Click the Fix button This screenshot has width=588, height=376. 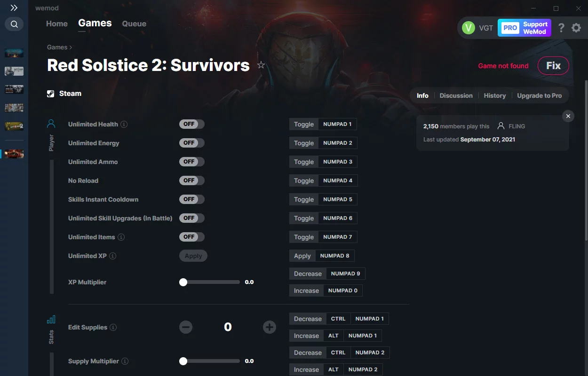pos(553,66)
